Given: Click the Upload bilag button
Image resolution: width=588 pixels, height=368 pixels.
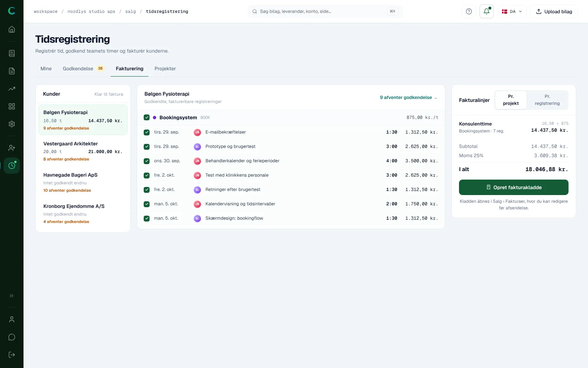Looking at the screenshot, I should (x=554, y=11).
